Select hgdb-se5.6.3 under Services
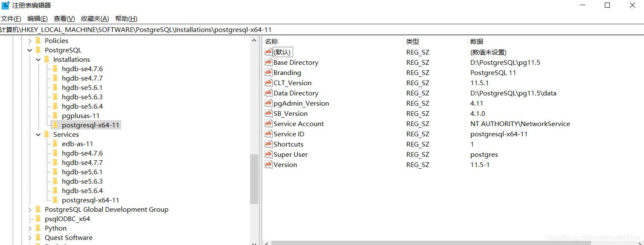 [x=82, y=181]
